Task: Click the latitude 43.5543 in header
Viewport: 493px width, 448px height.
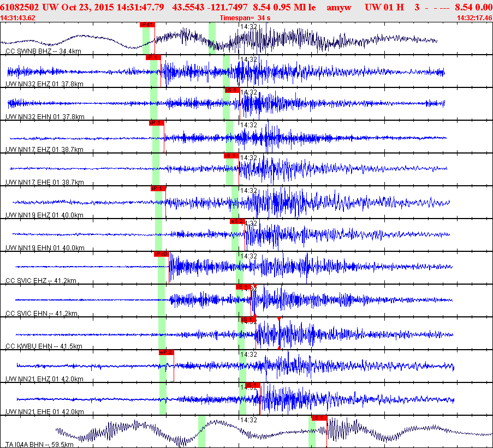Action: tap(188, 7)
